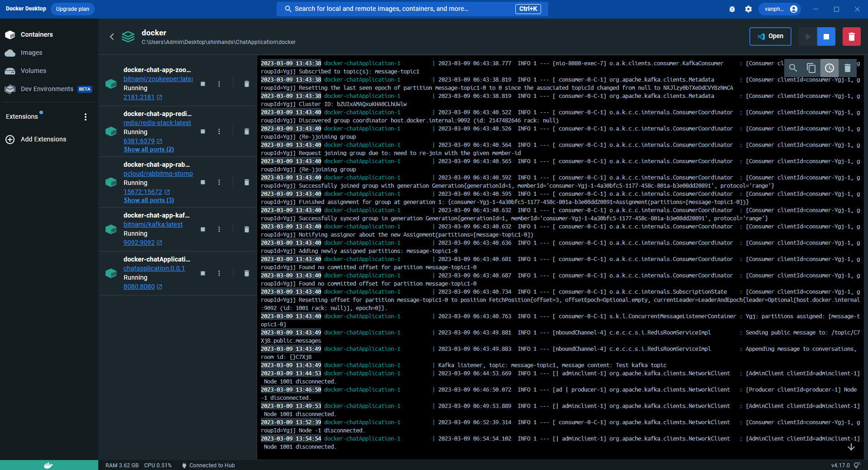Click the disabled start play button
This screenshot has height=470, width=868.
point(808,37)
